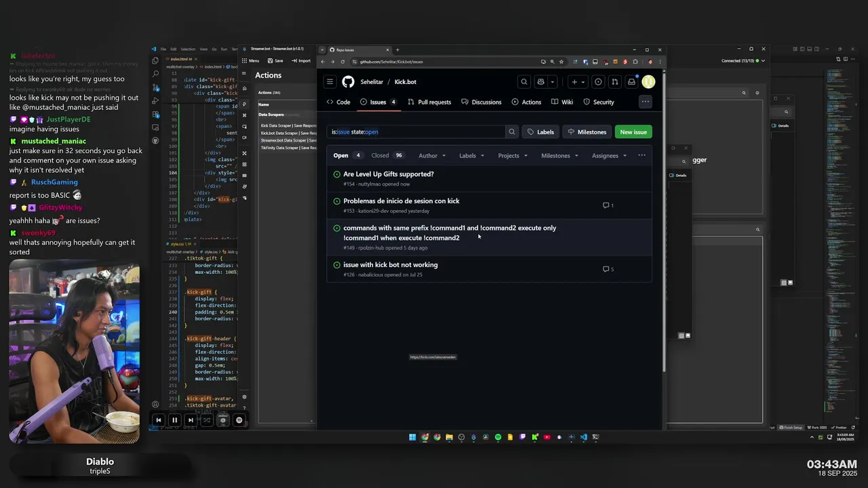Open your issues icon in GitHub header
Viewport: 868px width, 488px height.
(x=598, y=82)
